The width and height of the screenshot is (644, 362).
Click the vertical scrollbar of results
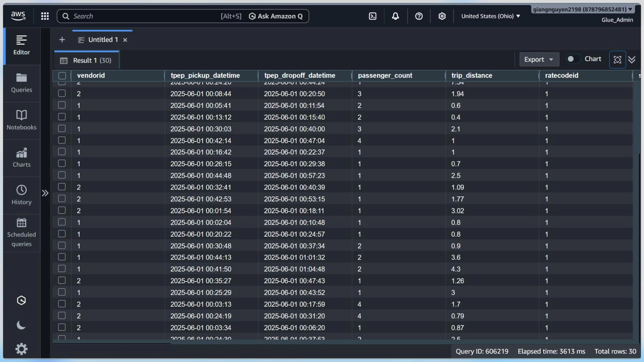pyautogui.click(x=639, y=248)
